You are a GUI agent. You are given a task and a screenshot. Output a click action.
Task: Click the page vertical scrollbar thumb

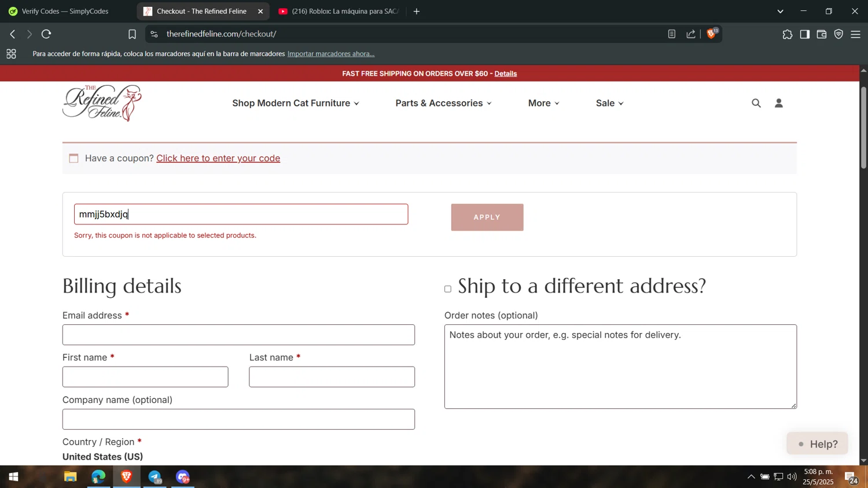(x=863, y=127)
